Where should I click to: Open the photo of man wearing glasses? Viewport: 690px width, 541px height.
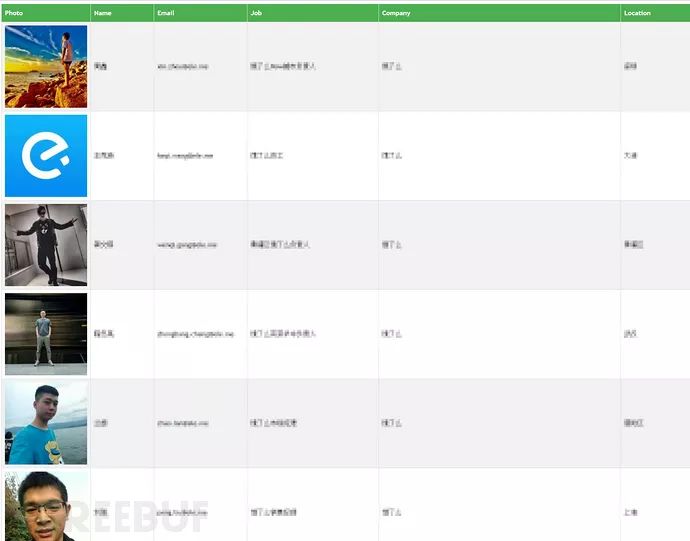point(46,506)
